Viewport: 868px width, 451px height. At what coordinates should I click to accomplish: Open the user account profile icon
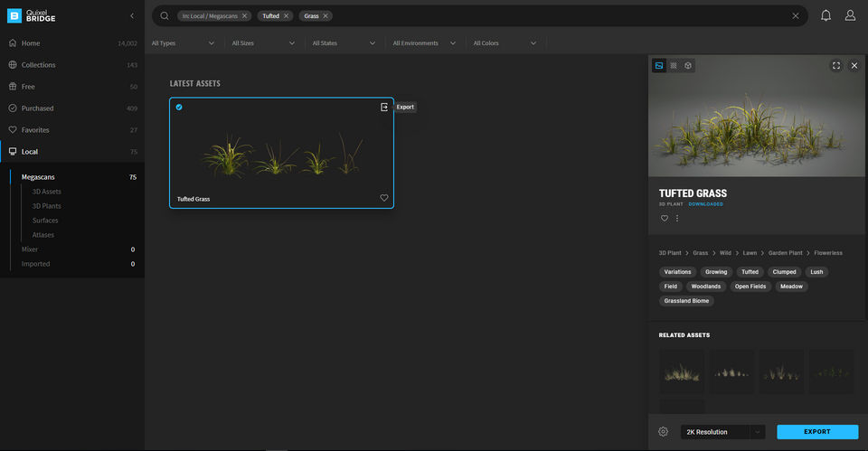850,15
